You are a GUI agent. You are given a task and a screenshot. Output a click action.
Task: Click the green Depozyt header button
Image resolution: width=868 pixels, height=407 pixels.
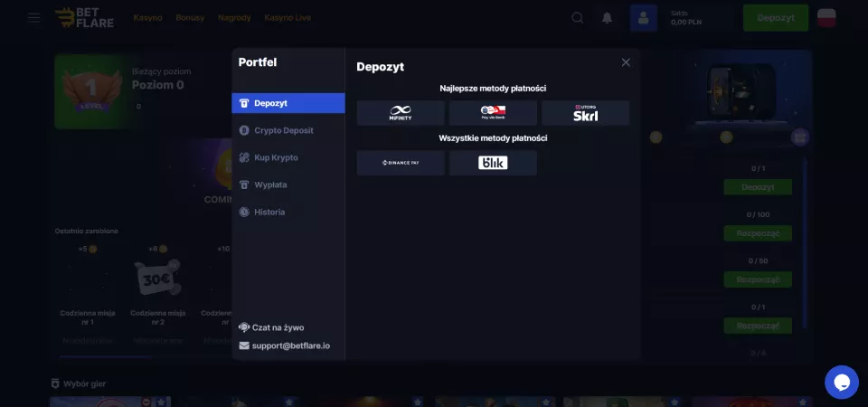tap(776, 18)
